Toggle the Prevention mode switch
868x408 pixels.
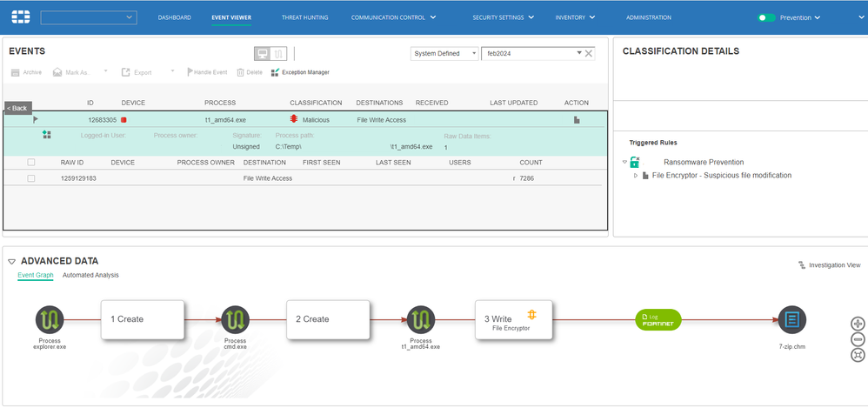[766, 17]
